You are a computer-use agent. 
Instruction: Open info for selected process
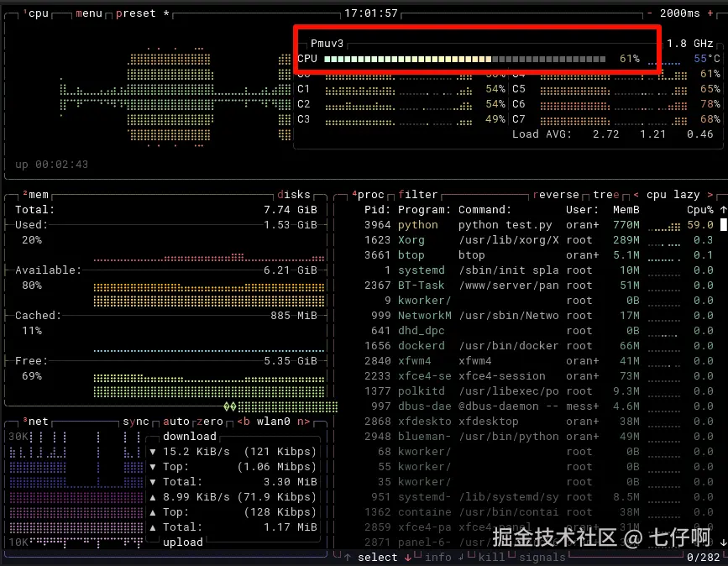point(437,557)
